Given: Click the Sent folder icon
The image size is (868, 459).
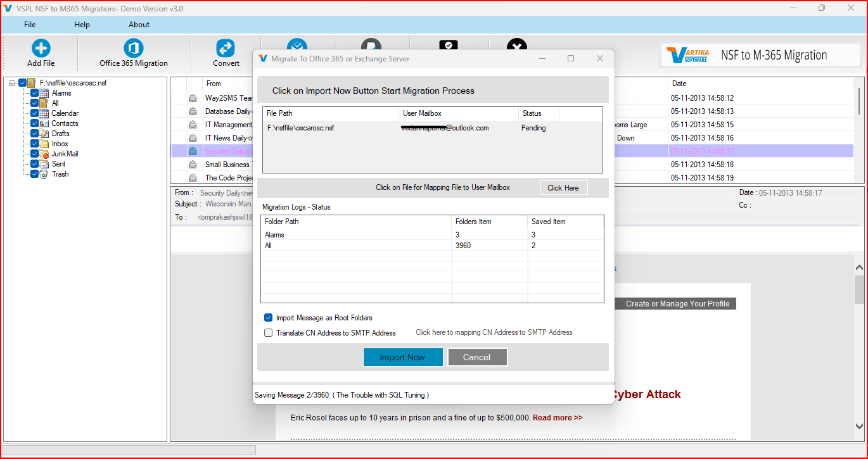Looking at the screenshot, I should (44, 164).
